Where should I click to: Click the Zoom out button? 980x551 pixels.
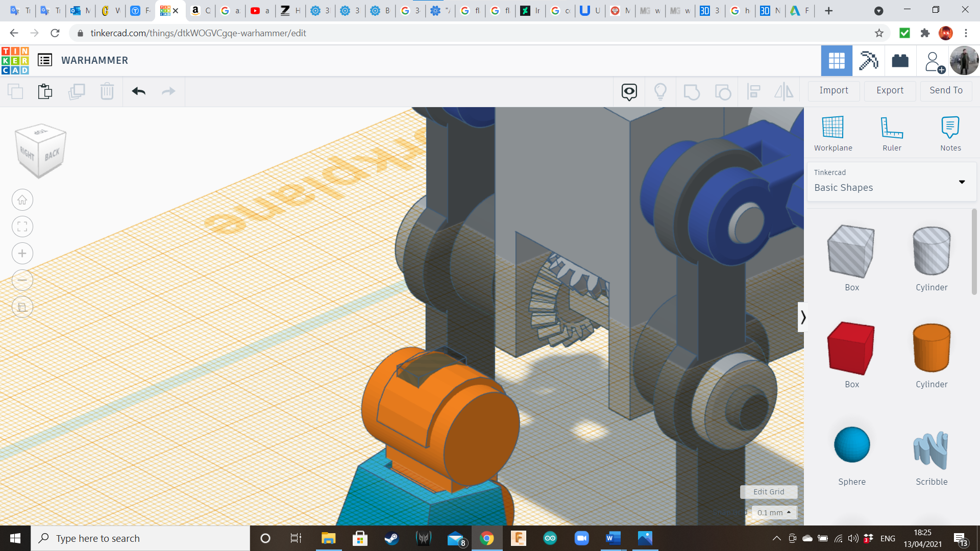pos(22,280)
